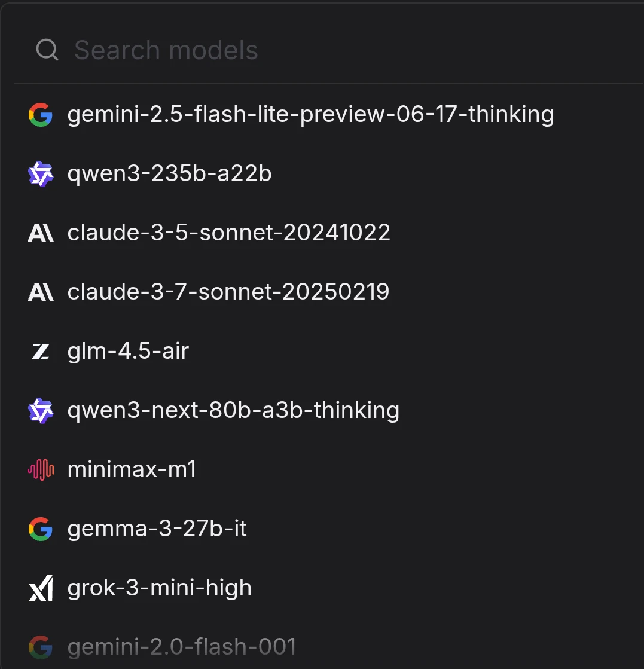Click the search magnifier icon

47,50
